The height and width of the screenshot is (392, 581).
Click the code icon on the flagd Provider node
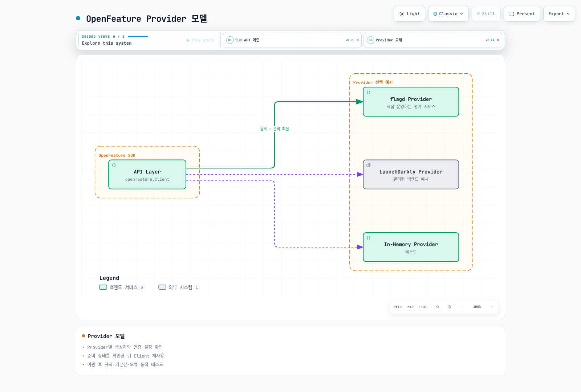pyautogui.click(x=369, y=93)
